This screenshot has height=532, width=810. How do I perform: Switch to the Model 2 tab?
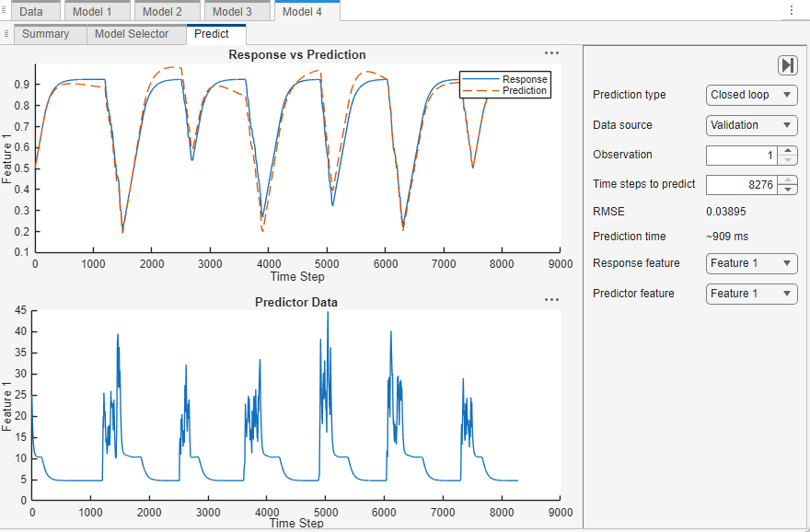click(162, 11)
